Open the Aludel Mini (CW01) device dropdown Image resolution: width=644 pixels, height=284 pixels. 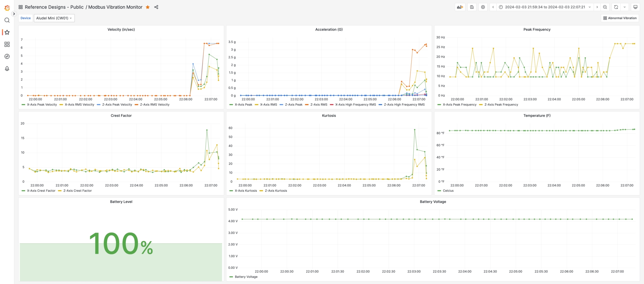click(54, 18)
